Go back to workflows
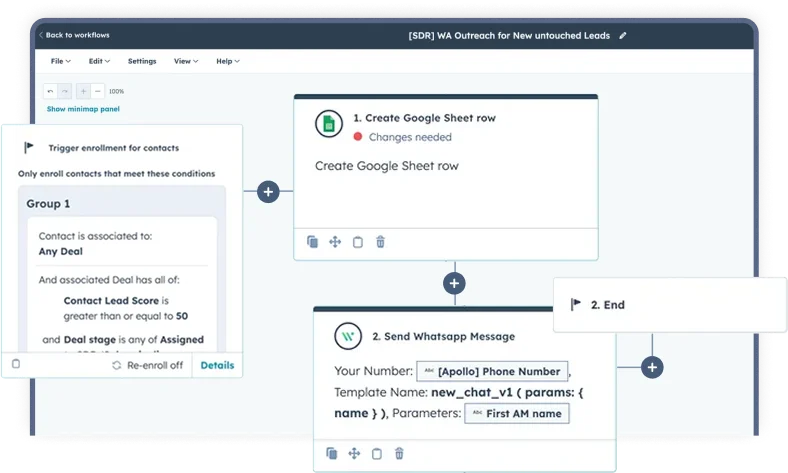 (75, 35)
